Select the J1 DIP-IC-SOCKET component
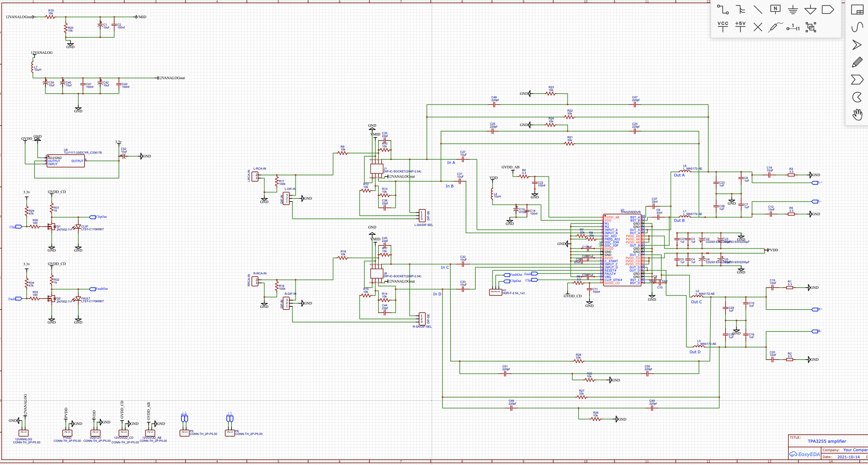 click(376, 169)
